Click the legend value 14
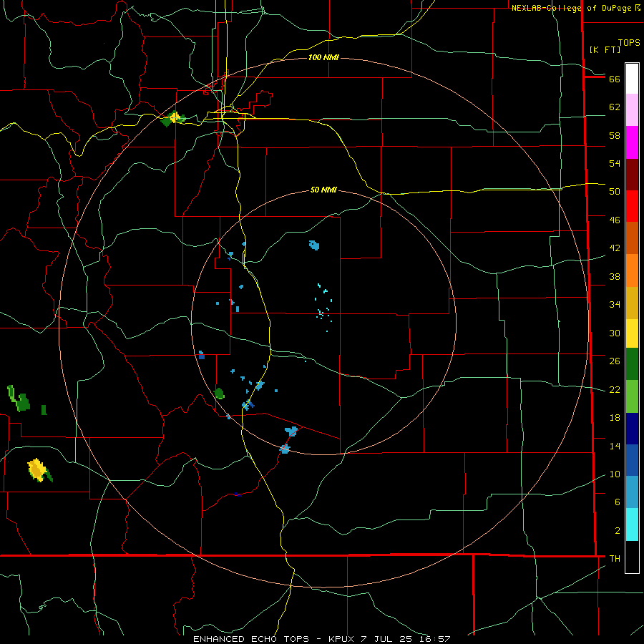This screenshot has width=644, height=644. coord(615,446)
